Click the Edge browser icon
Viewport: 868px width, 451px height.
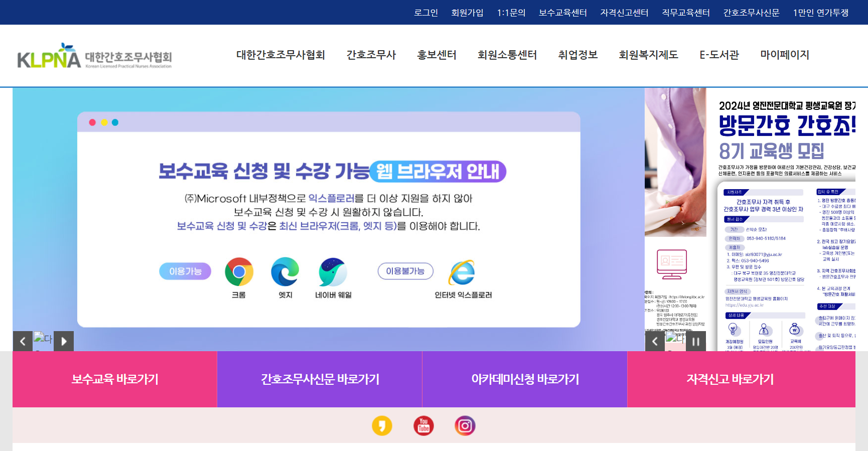pyautogui.click(x=285, y=272)
